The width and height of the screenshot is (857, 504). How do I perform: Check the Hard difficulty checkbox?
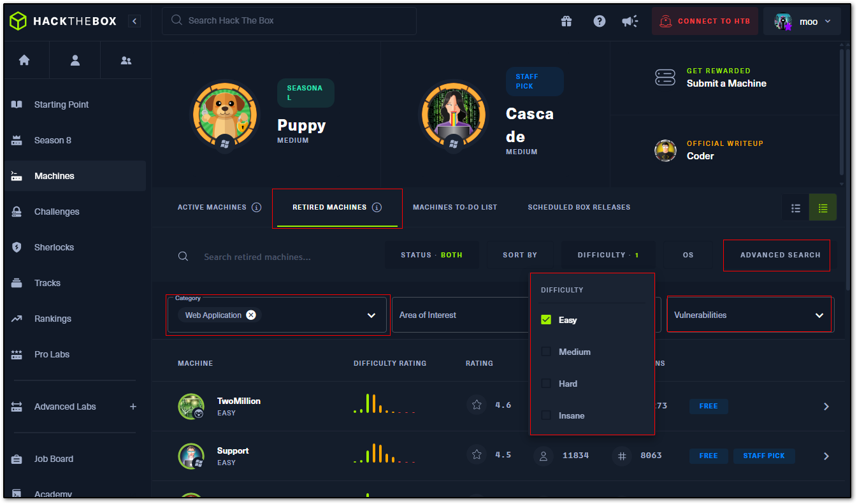(546, 384)
